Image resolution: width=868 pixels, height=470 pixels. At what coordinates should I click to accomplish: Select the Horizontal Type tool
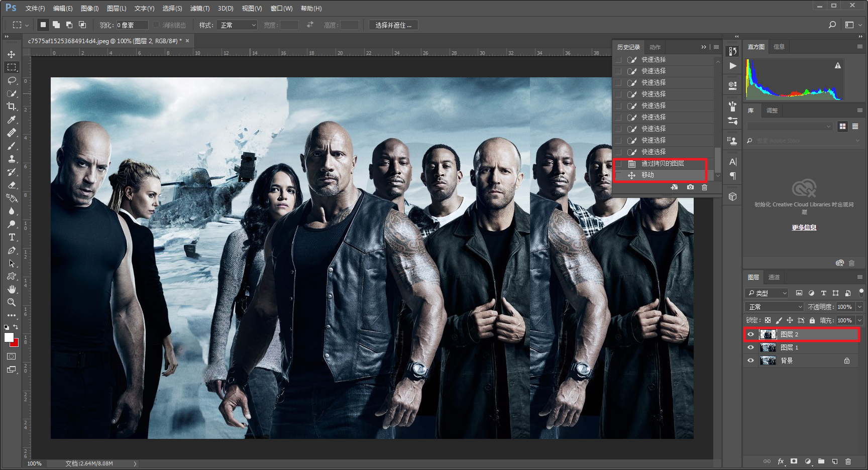pyautogui.click(x=11, y=237)
